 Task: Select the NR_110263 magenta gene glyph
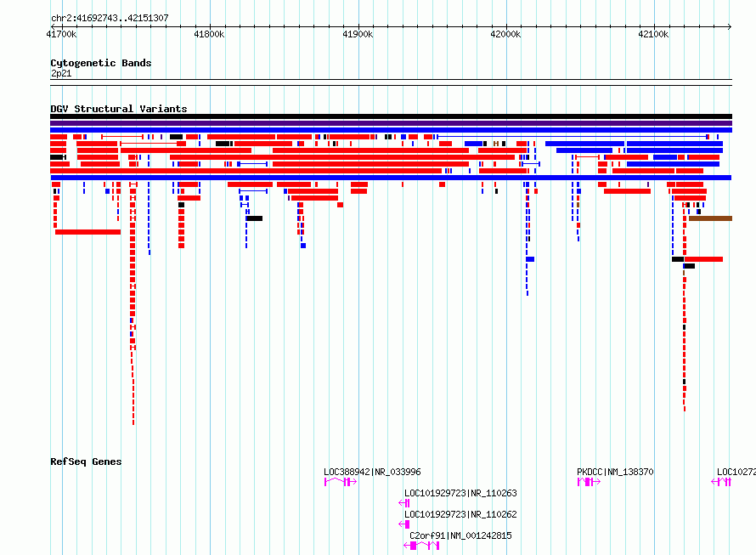tap(404, 503)
